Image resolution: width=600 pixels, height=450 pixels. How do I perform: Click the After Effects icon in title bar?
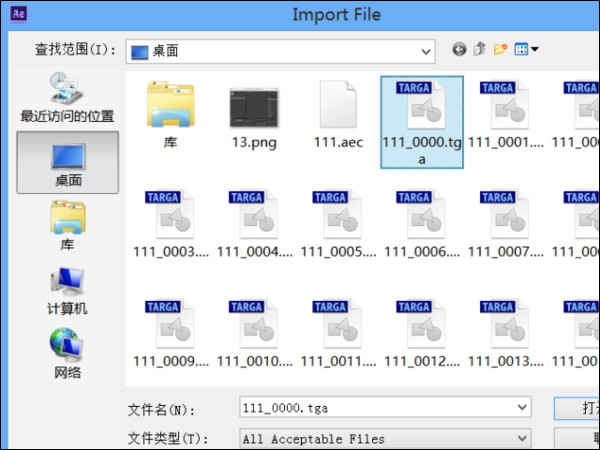pyautogui.click(x=19, y=14)
